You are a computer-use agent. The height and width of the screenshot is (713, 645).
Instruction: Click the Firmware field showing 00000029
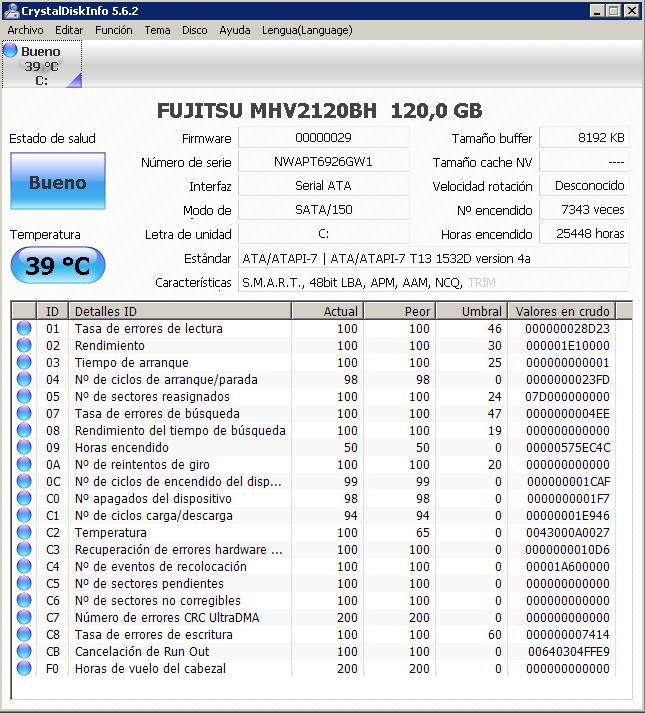tap(323, 137)
